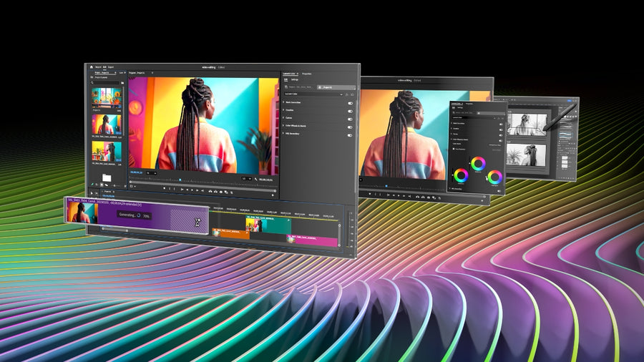Viewport: 644px width, 362px height.
Task: Disable the Creative effect toggle
Action: tap(350, 111)
